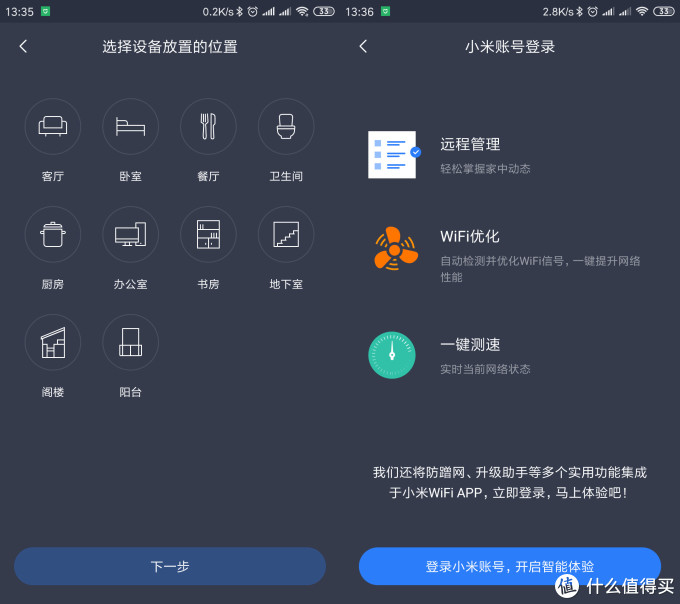
Task: Select the balcony icon (阳台)
Action: point(130,342)
